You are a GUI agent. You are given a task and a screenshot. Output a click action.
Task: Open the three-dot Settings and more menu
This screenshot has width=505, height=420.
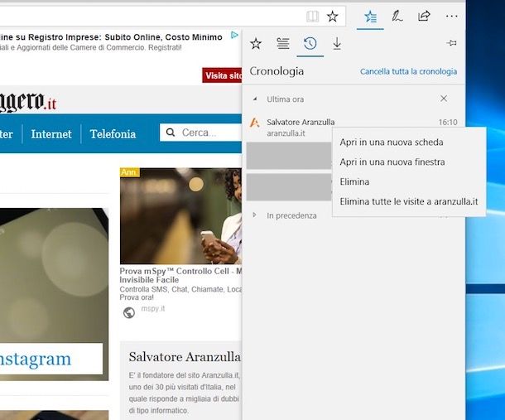click(x=451, y=16)
